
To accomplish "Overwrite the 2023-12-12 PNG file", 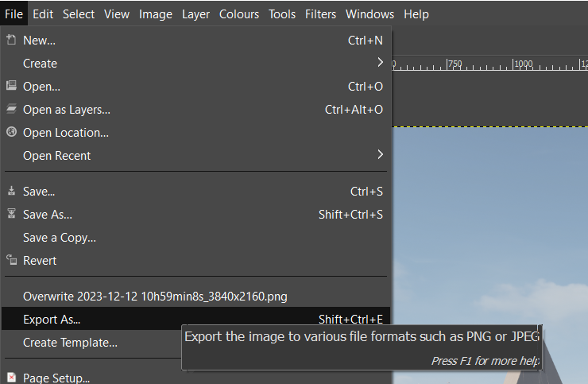I will [155, 297].
